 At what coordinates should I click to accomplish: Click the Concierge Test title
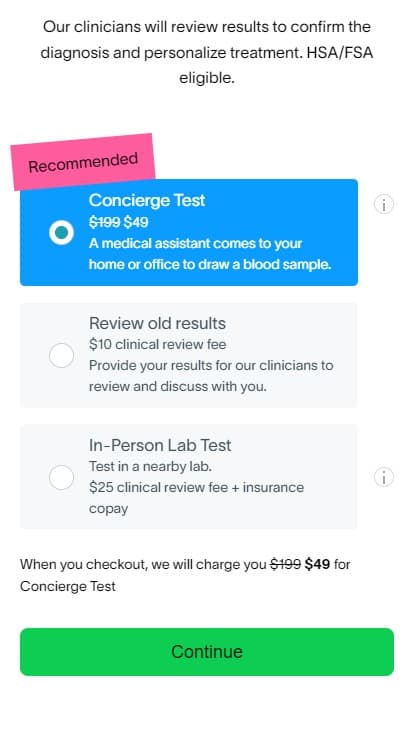[147, 200]
